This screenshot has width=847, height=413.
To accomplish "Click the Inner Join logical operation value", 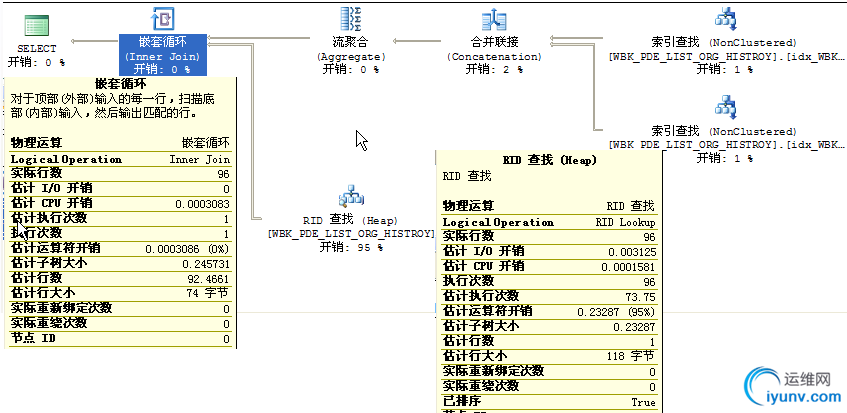I will point(200,159).
